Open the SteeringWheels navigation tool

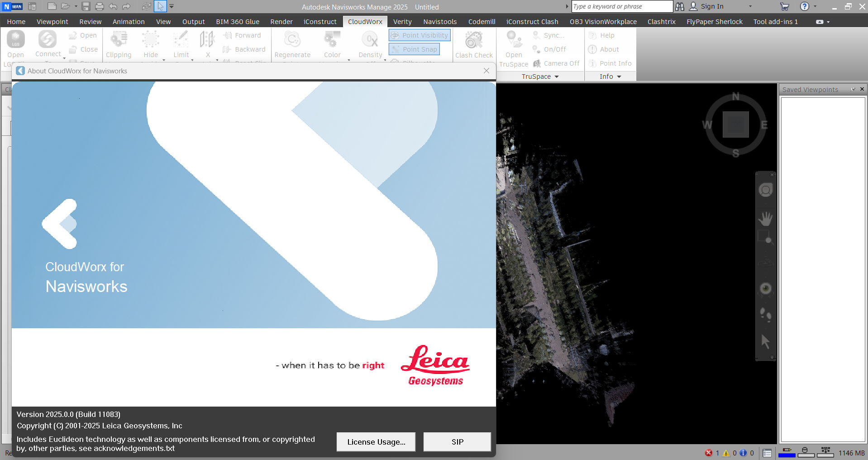click(765, 190)
